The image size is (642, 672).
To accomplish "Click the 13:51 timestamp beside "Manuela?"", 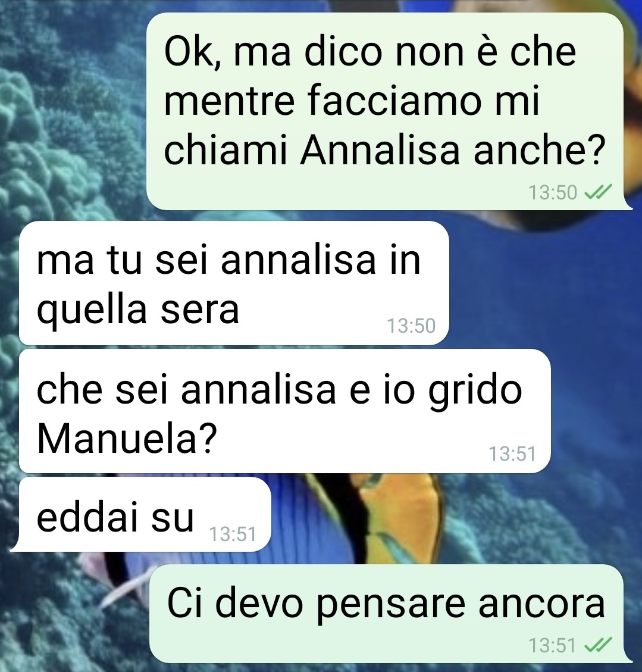I will click(512, 454).
